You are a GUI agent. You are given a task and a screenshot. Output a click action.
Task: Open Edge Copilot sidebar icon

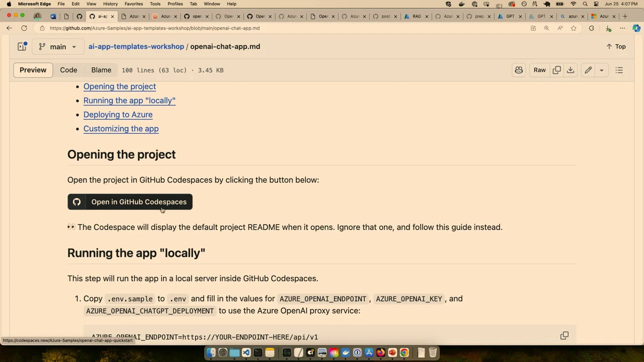point(636,28)
